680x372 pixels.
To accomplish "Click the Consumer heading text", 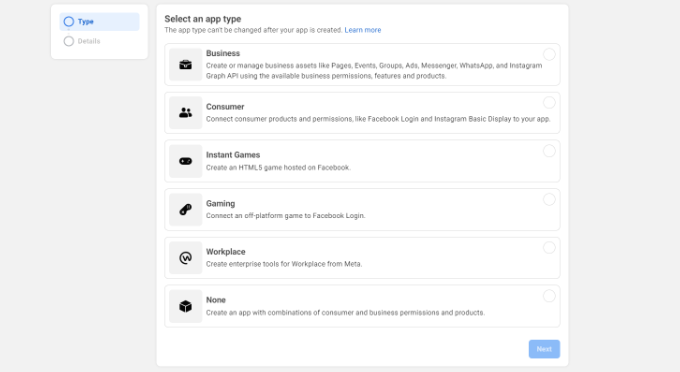I will pyautogui.click(x=225, y=107).
